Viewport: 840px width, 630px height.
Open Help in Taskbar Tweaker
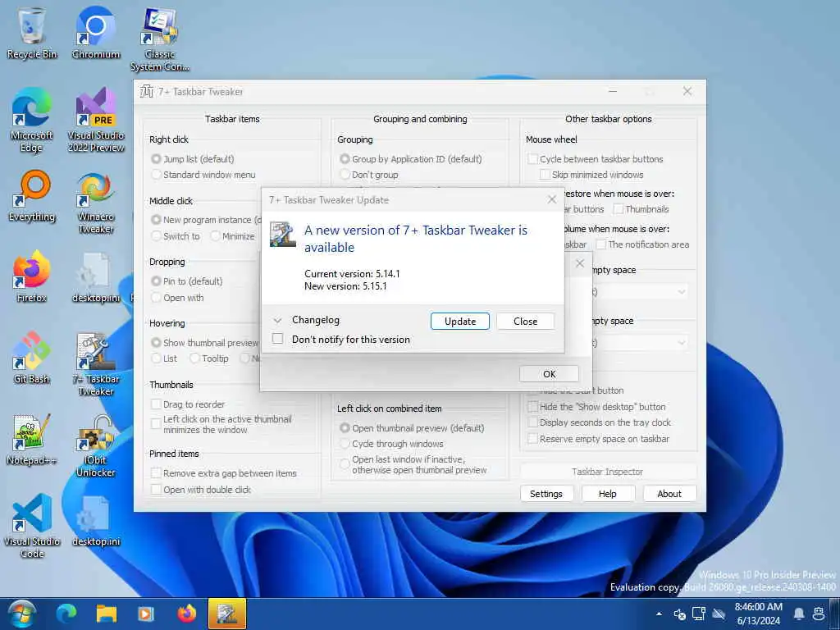pos(608,493)
